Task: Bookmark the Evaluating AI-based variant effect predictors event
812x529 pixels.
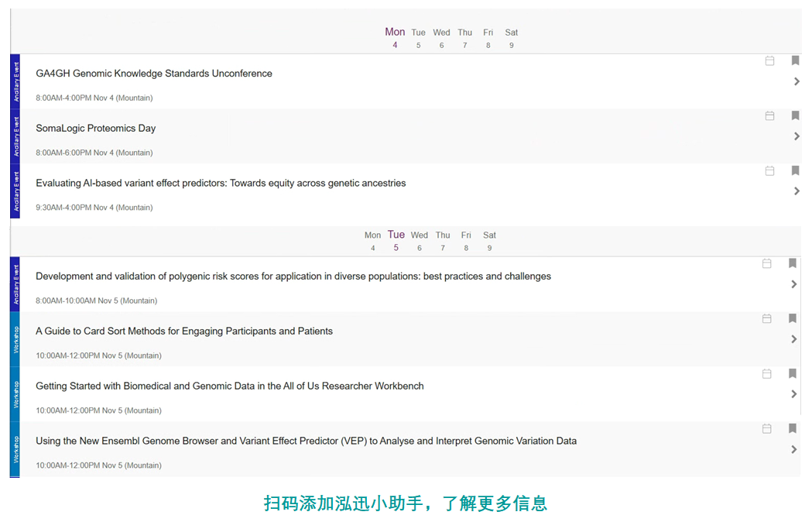Action: 795,171
